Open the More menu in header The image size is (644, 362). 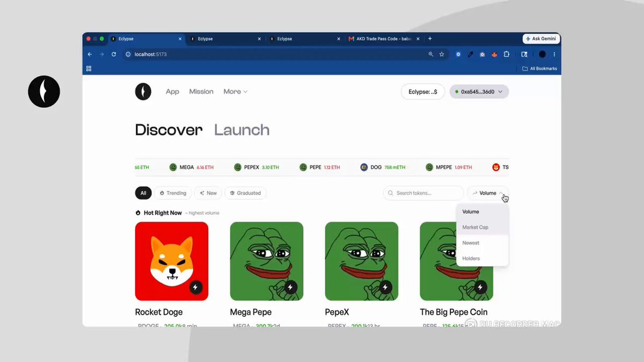[235, 92]
